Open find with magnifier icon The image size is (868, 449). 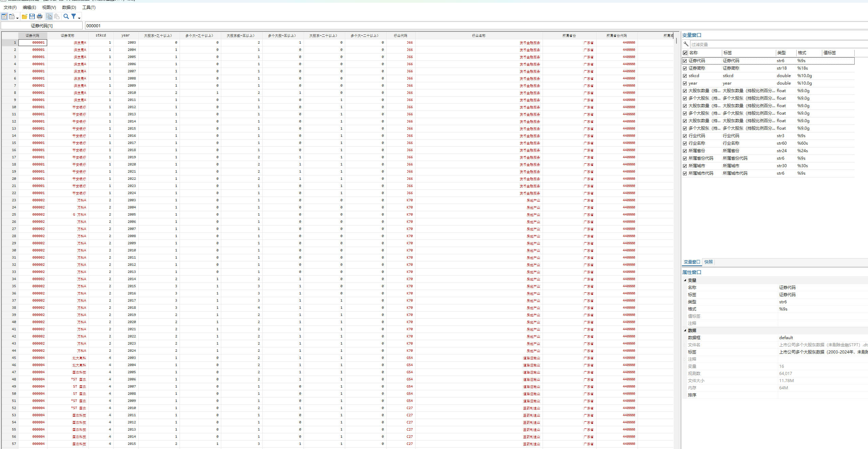coord(66,16)
